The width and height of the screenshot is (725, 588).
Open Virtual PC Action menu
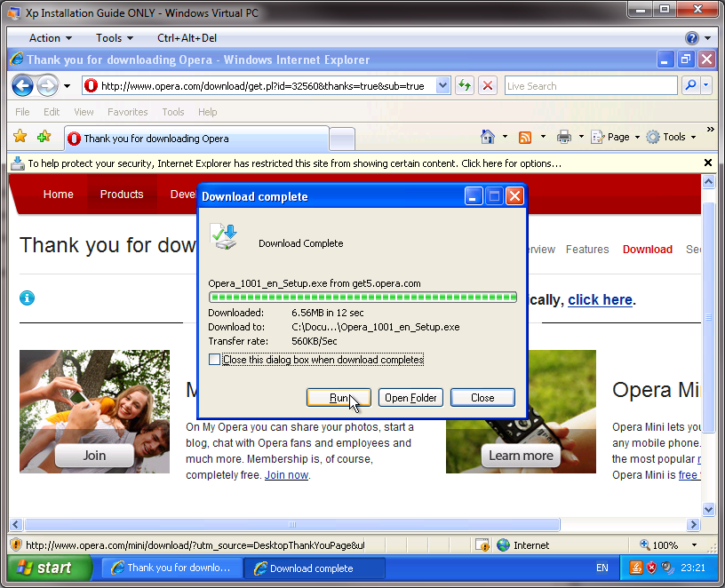click(50, 38)
